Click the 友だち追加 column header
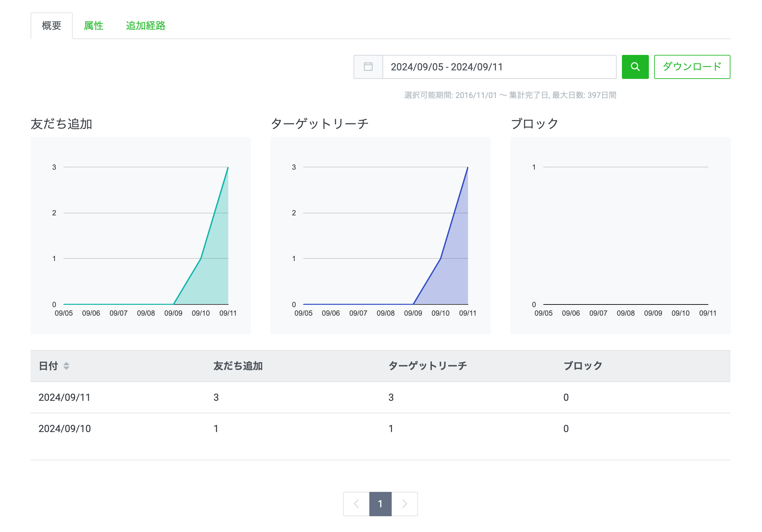 [x=238, y=366]
